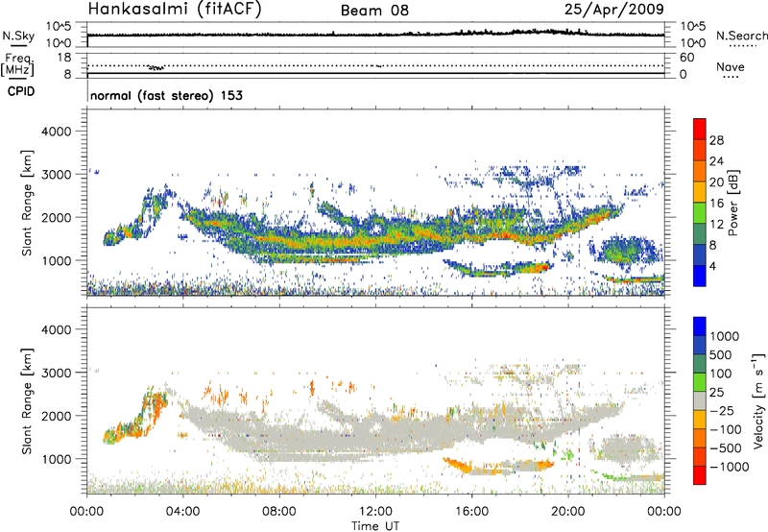Click the rightmost "00:00" time tick label

click(x=664, y=512)
